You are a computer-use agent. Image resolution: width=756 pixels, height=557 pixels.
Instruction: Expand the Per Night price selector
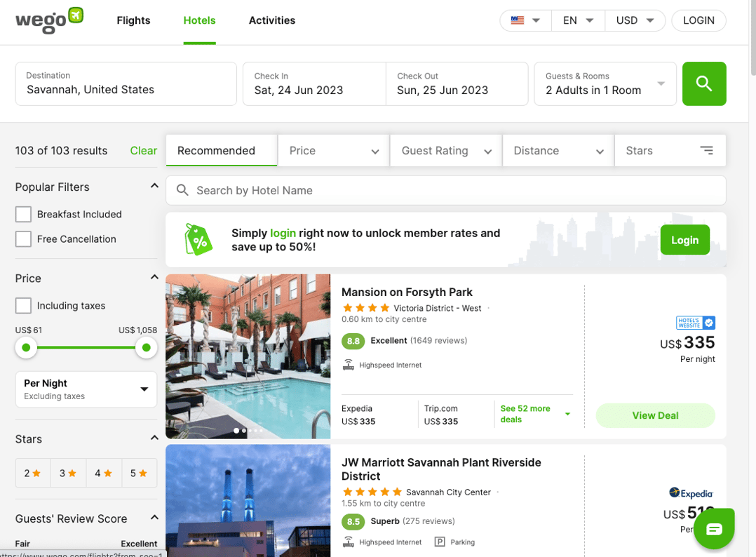[86, 389]
